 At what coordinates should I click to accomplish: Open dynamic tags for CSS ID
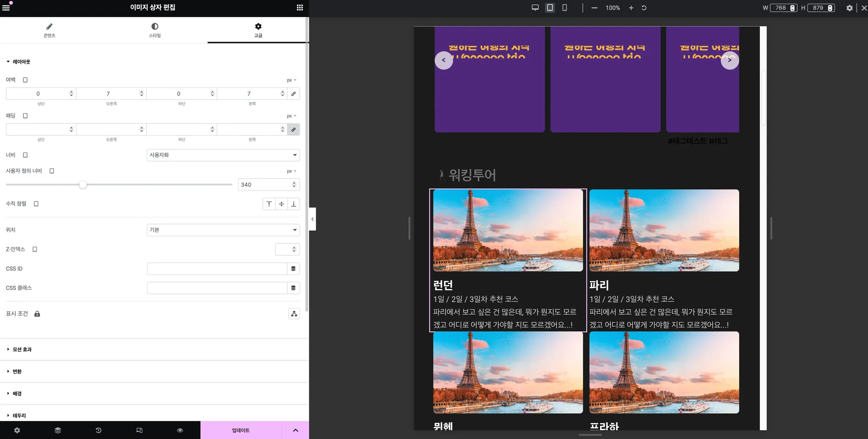293,268
